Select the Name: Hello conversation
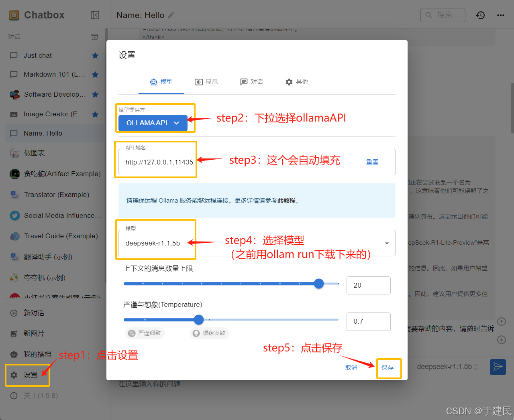 [x=54, y=133]
